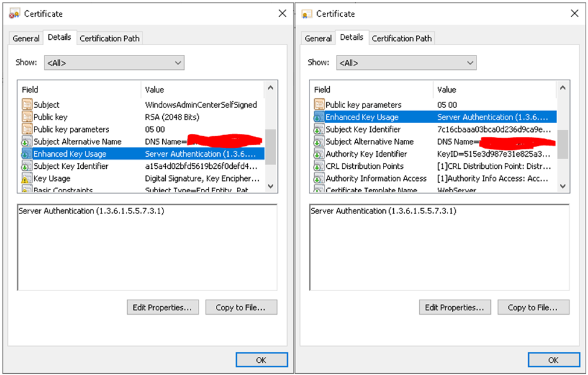Click right field list scrollbar thumb

point(563,144)
